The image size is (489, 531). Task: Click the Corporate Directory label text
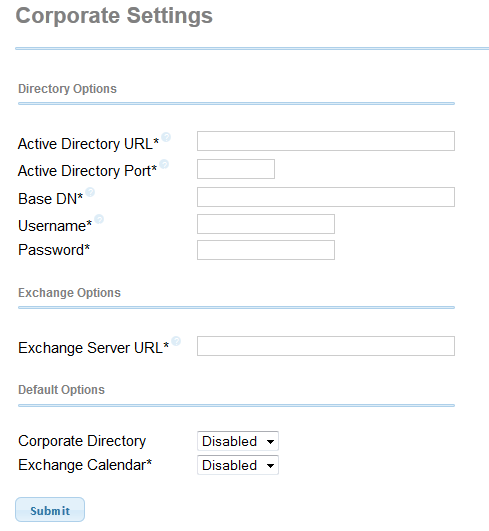click(x=82, y=441)
